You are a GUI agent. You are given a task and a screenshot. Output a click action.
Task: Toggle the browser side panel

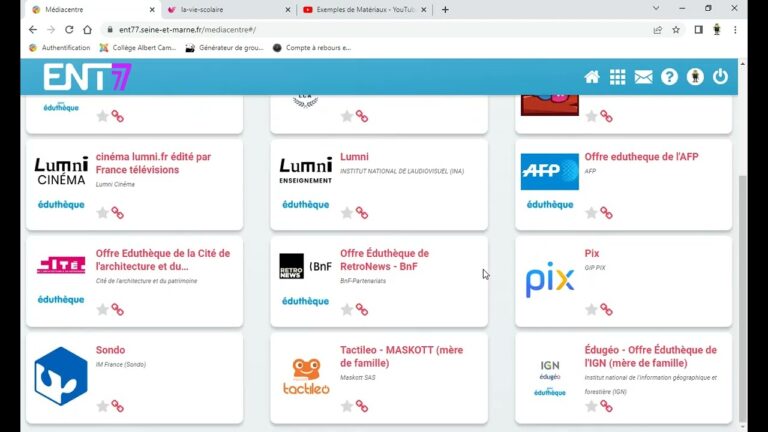[698, 30]
